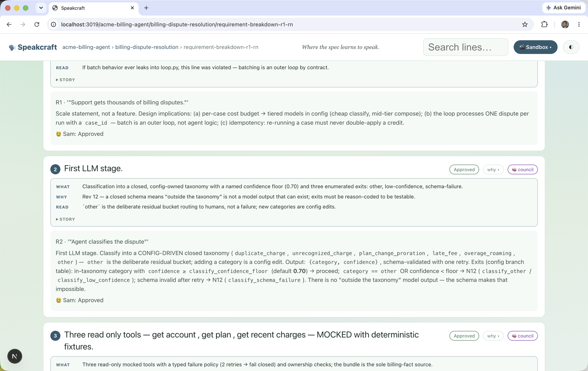Image resolution: width=588 pixels, height=371 pixels.
Task: Open a new browser tab
Action: point(146,8)
